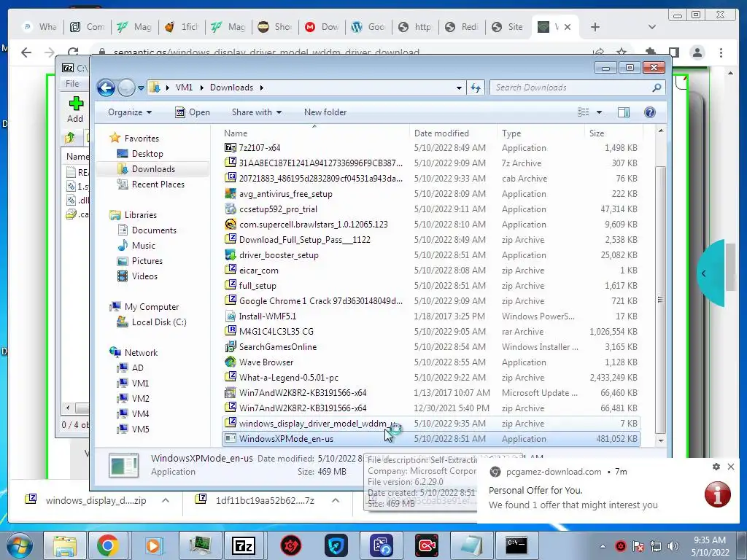Screen dimensions: 747x560
Task: Select network computer VM4
Action: point(140,414)
